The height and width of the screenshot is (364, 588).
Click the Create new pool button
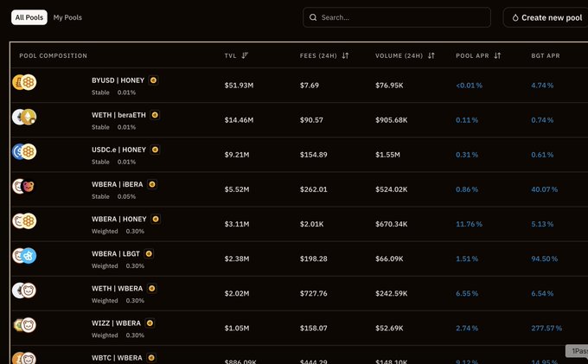click(546, 17)
